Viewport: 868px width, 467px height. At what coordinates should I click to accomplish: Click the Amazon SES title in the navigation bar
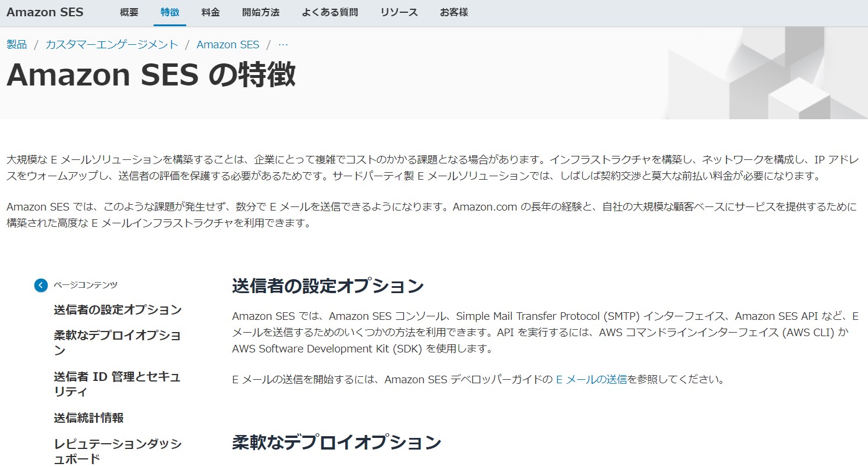click(x=45, y=12)
